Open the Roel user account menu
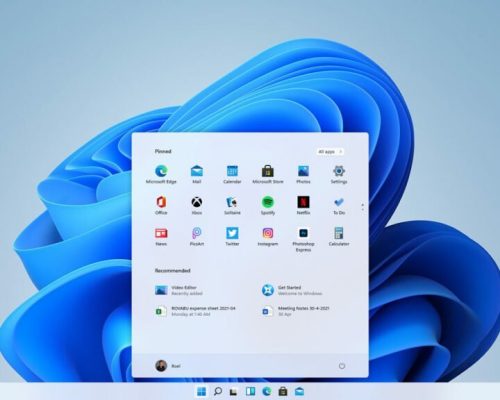Viewport: 500px width, 400px height. coord(168,366)
